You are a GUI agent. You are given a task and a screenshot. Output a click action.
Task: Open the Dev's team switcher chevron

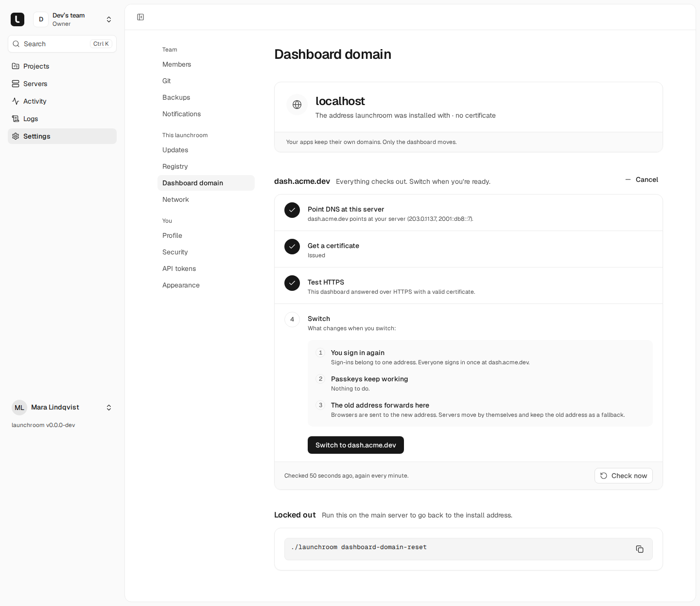click(109, 19)
